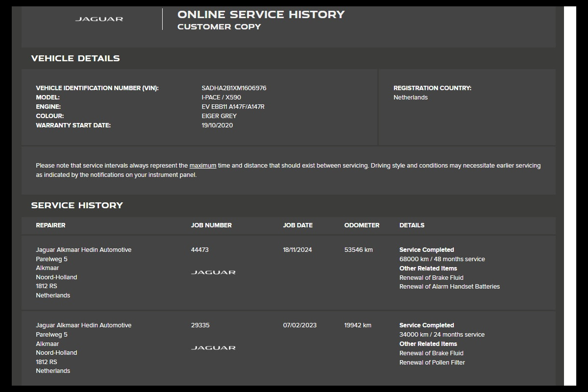The image size is (588, 392).
Task: Click "Renewal of Alarm Handset Batteries" item
Action: point(449,287)
